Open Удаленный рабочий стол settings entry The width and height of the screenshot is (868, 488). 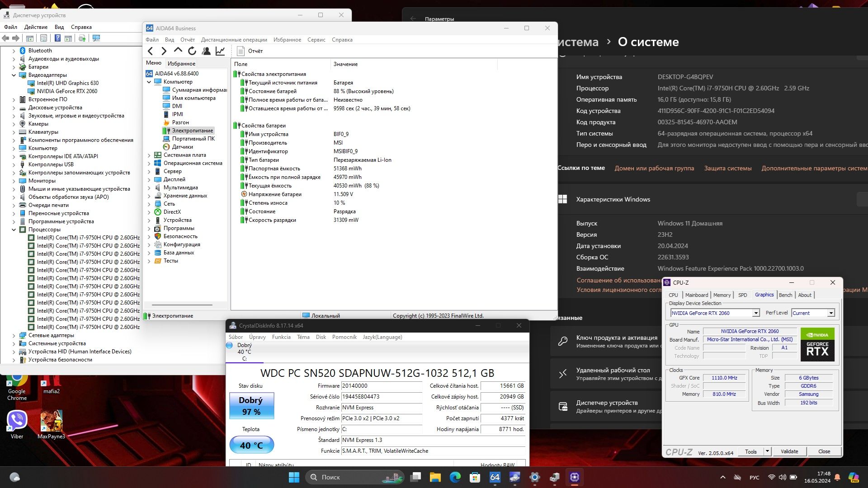(x=606, y=374)
